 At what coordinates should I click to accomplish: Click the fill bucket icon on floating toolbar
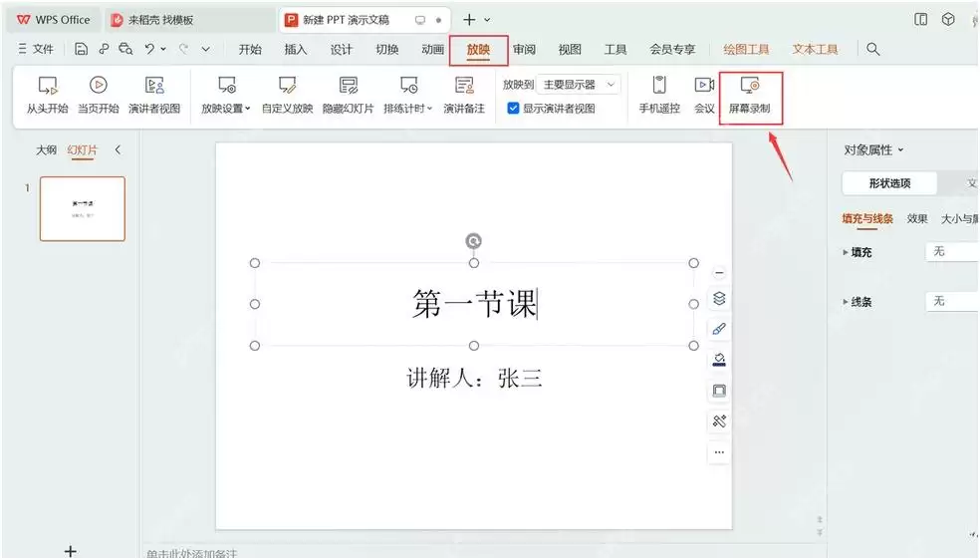(x=719, y=360)
